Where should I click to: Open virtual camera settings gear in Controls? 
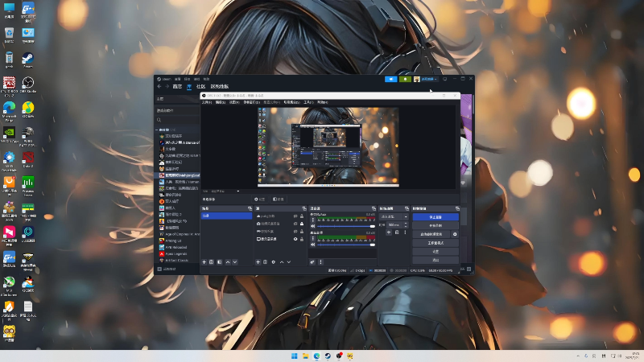455,234
